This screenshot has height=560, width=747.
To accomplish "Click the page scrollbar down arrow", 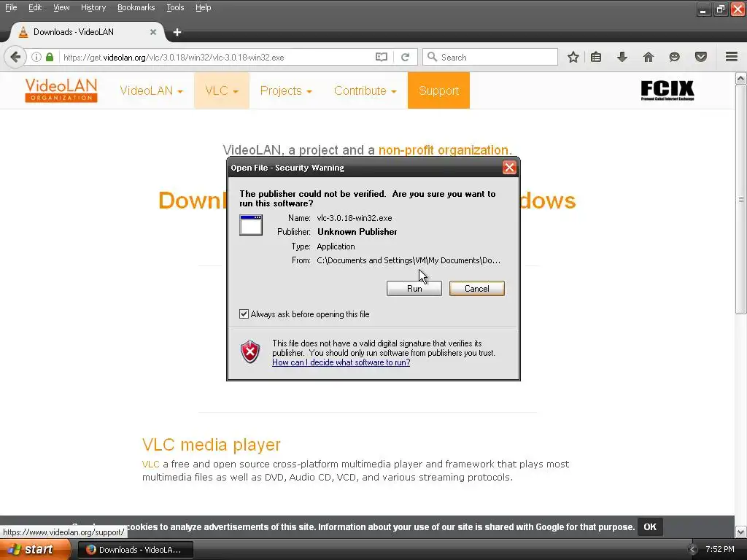I will pos(741,532).
